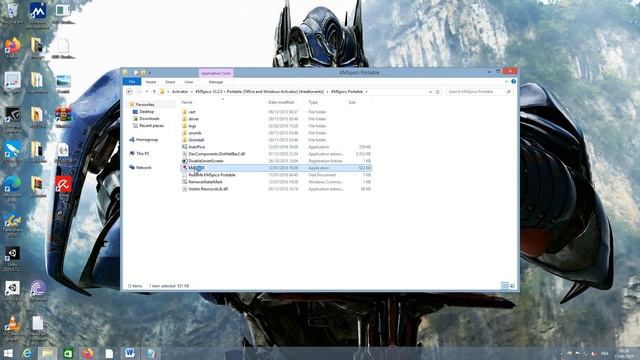Click the Activator breadcrumb in address bar
The image size is (640, 360).
pos(180,92)
